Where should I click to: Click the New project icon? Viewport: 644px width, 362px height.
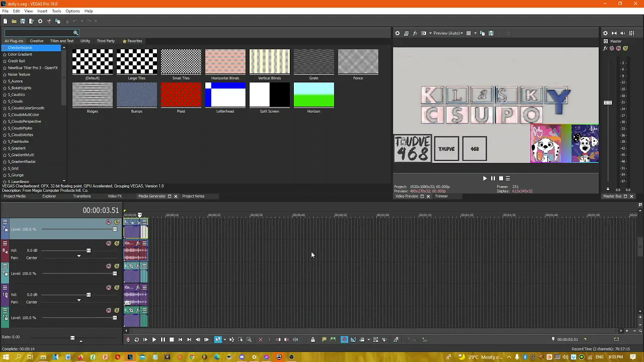tap(5, 21)
